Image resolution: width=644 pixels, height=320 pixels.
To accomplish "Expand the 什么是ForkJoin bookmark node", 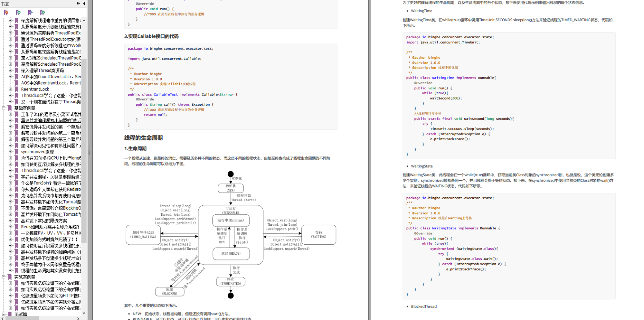I will 10,183.
